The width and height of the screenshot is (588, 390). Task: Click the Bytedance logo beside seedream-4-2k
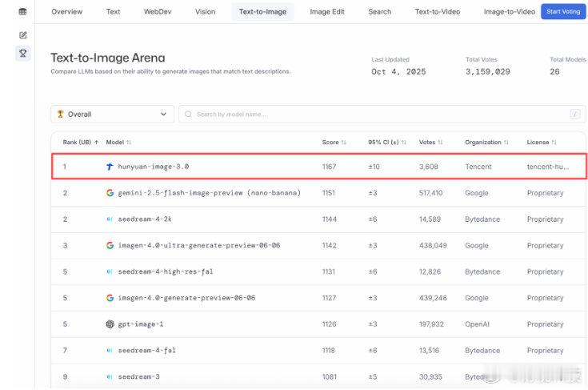tap(110, 219)
